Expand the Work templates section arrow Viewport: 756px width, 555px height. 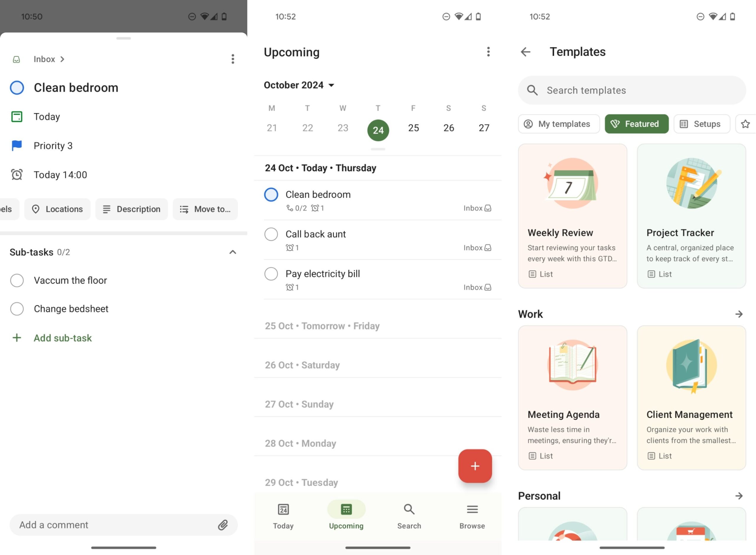tap(739, 314)
